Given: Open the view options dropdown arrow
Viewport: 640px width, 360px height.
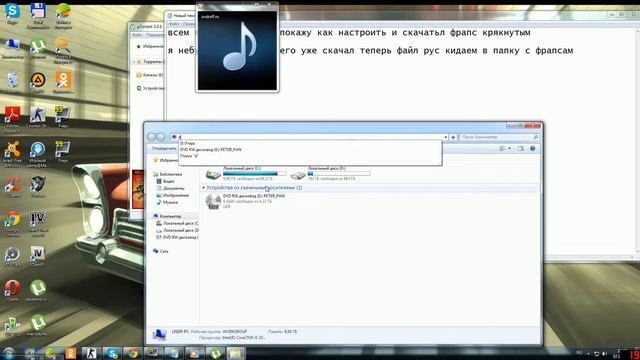Looking at the screenshot, I should click(x=509, y=149).
